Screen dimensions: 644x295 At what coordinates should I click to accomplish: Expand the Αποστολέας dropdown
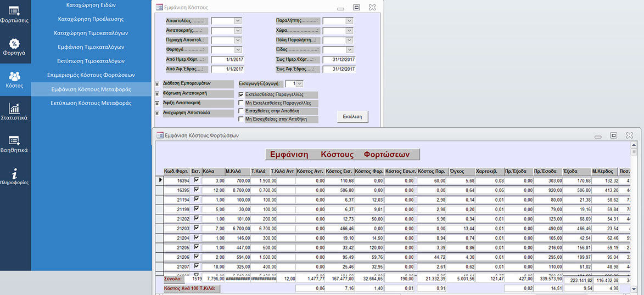click(238, 21)
